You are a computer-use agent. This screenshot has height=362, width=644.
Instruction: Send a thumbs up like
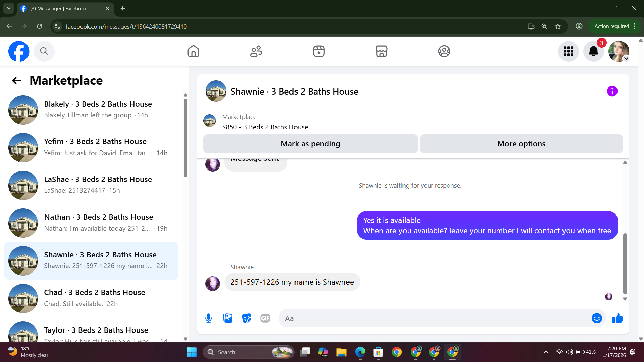coord(618,318)
